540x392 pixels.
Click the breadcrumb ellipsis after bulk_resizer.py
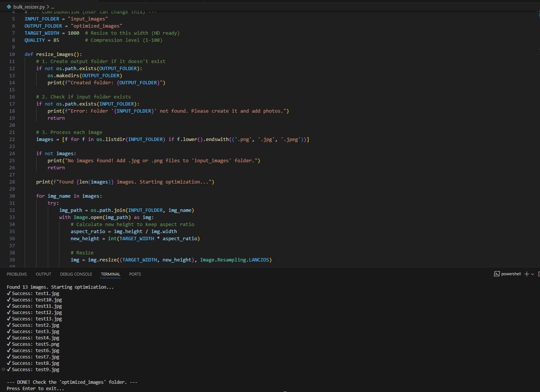pos(52,7)
